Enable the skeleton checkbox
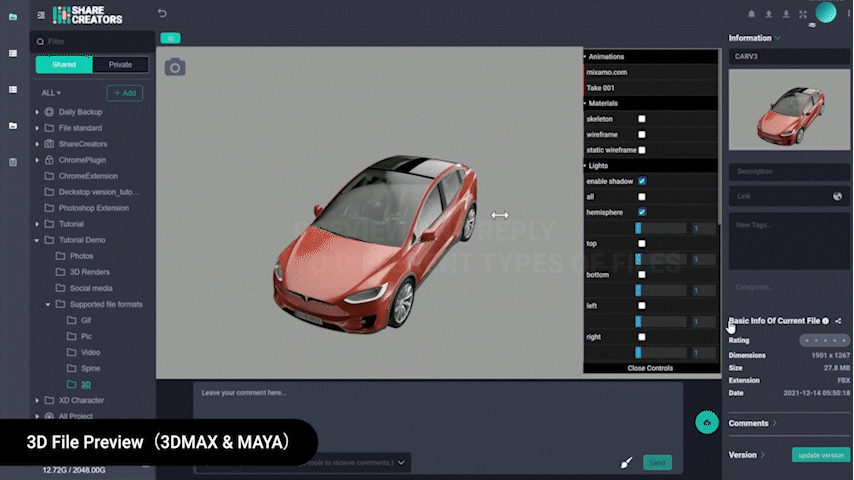The height and width of the screenshot is (480, 854). 642,119
